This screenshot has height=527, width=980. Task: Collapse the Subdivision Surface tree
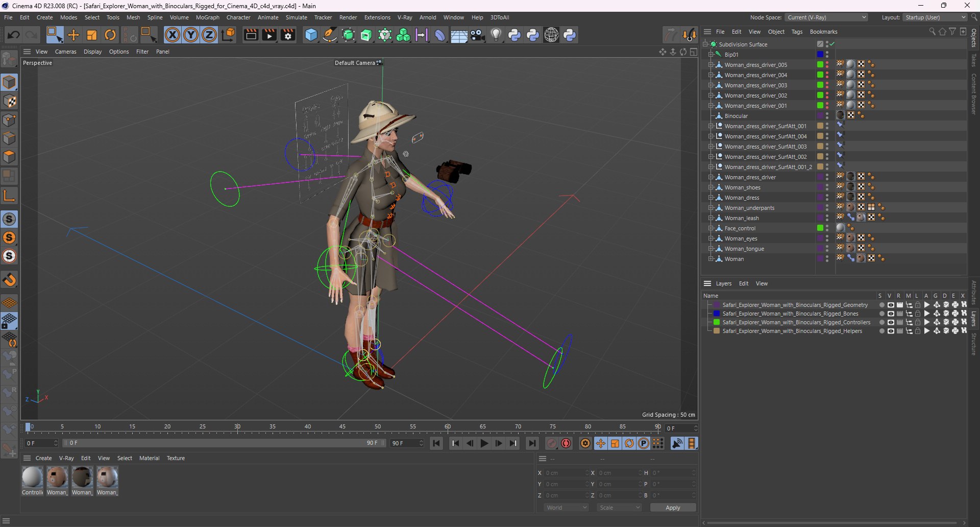pyautogui.click(x=705, y=44)
